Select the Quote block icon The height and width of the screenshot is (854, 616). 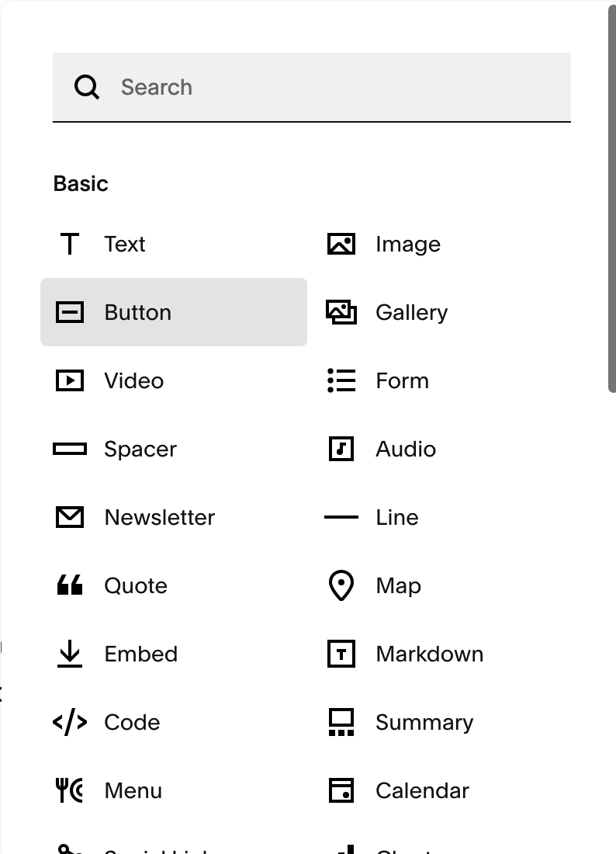point(70,585)
